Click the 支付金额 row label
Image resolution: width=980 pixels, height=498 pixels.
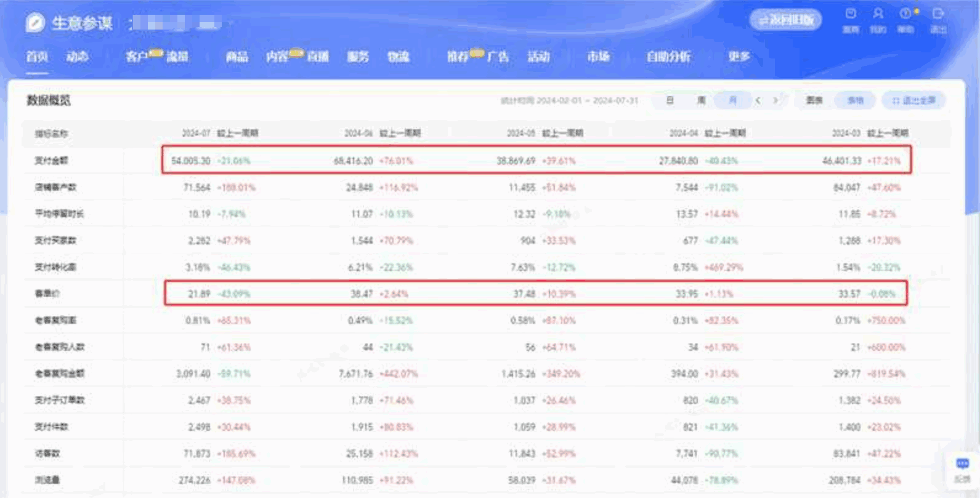pos(51,161)
